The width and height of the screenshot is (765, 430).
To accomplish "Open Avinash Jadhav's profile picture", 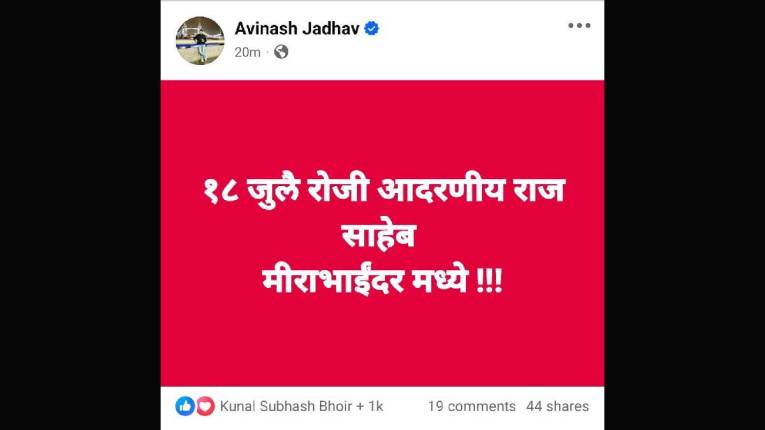I will click(200, 40).
